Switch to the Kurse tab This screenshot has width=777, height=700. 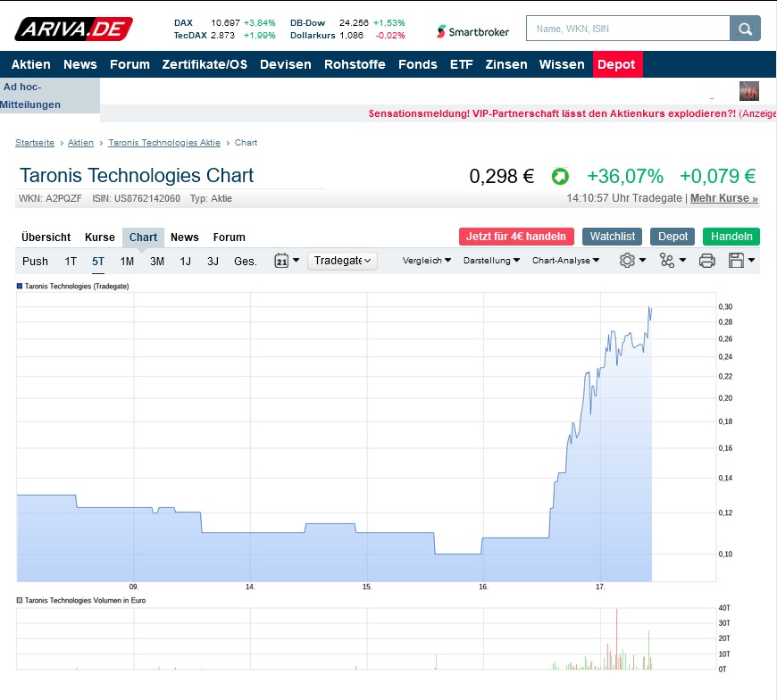[100, 237]
